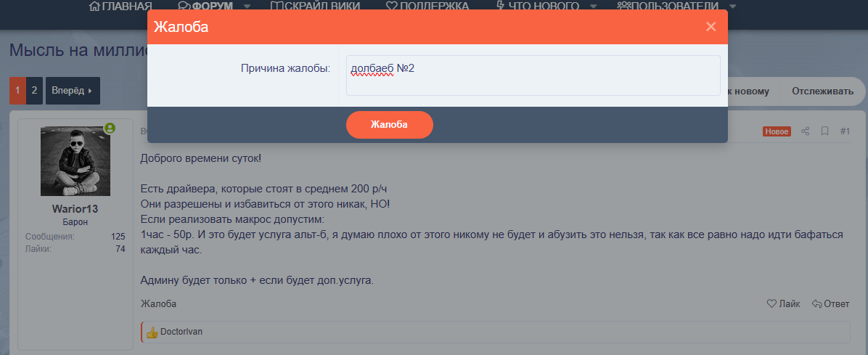Close the Жалоба dialog with the X
Image resolution: width=868 pixels, height=355 pixels.
point(711,27)
